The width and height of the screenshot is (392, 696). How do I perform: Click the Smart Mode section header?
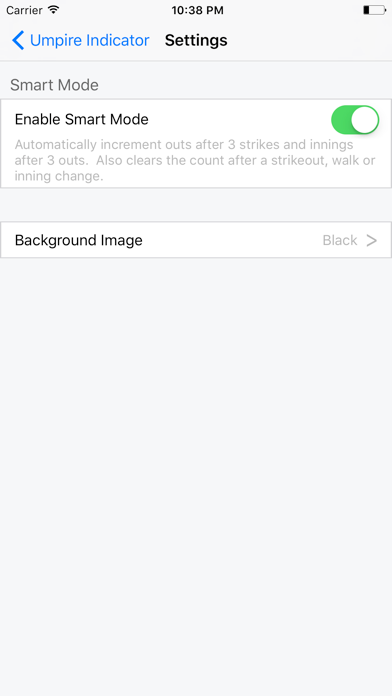[54, 85]
